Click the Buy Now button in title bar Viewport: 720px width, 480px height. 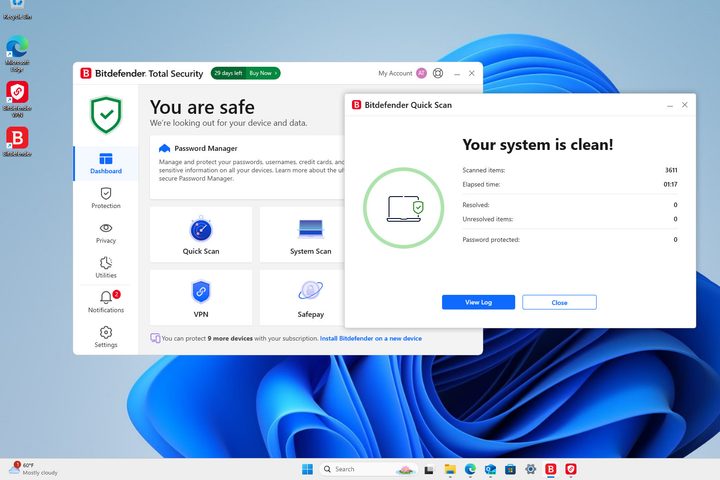point(263,73)
